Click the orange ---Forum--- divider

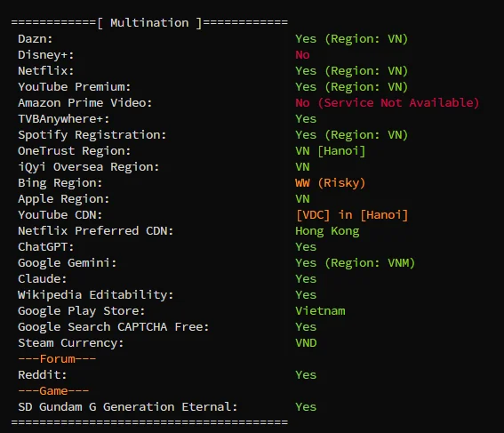click(57, 358)
